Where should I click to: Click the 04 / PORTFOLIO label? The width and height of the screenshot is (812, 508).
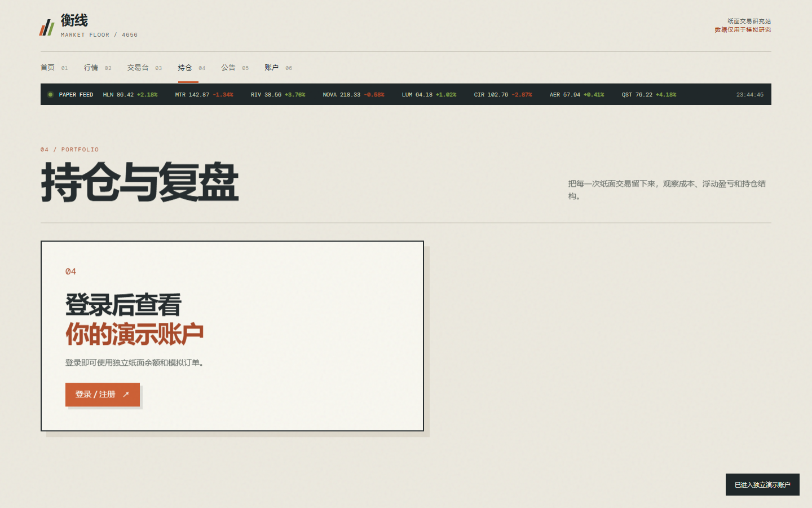point(69,150)
